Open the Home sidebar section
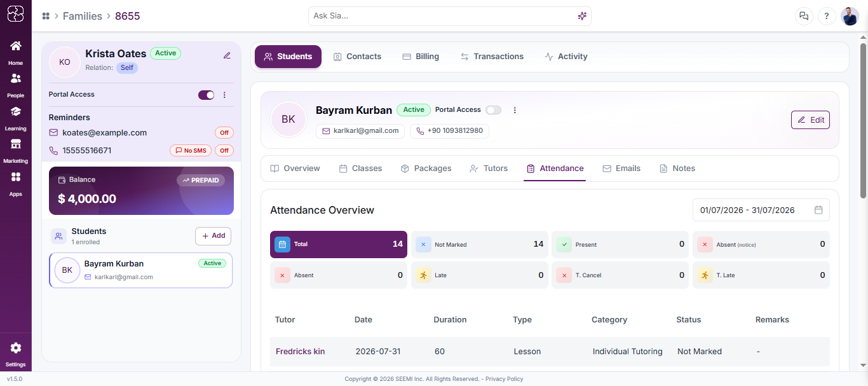 point(15,53)
